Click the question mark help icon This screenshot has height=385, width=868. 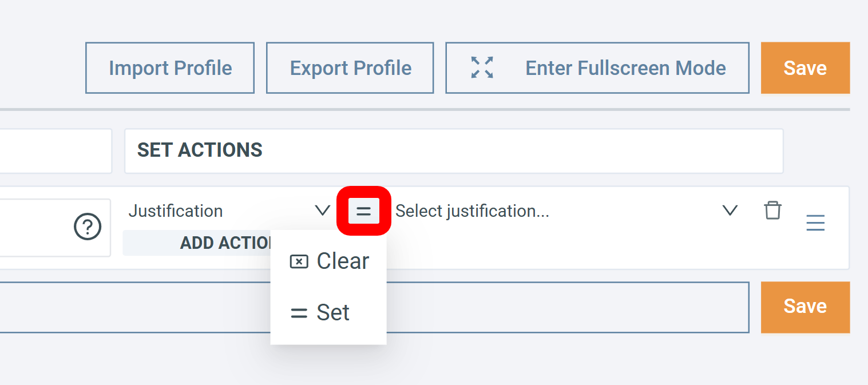coord(88,227)
